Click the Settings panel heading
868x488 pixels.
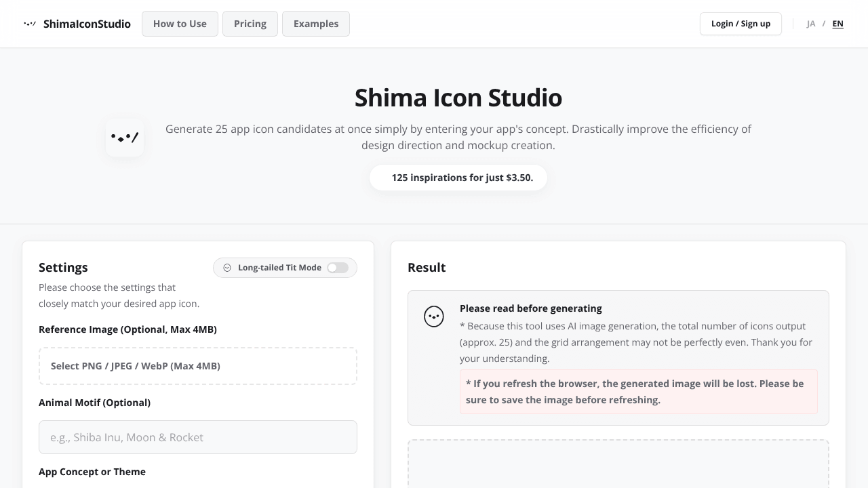point(63,268)
